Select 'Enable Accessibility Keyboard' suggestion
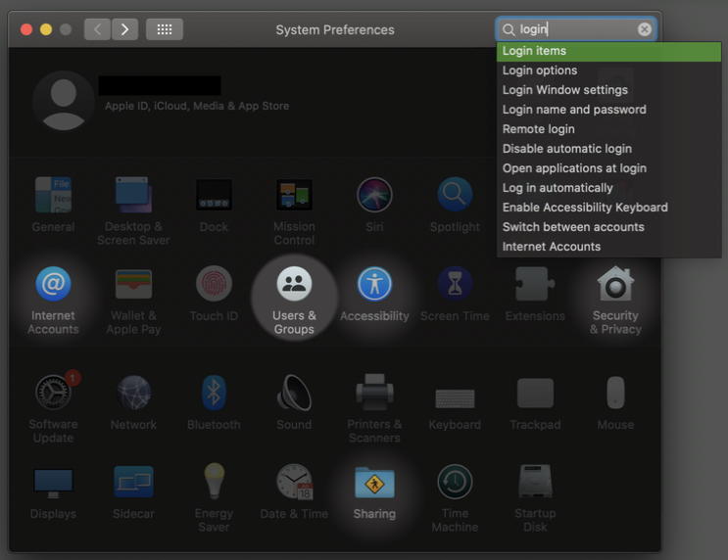Image resolution: width=728 pixels, height=560 pixels. [x=608, y=208]
